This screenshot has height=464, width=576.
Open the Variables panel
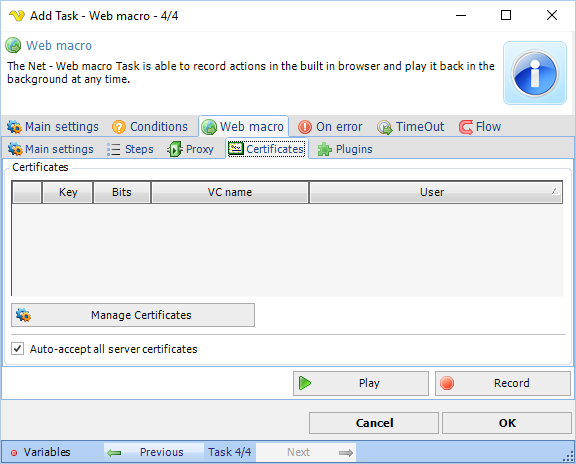[x=40, y=452]
